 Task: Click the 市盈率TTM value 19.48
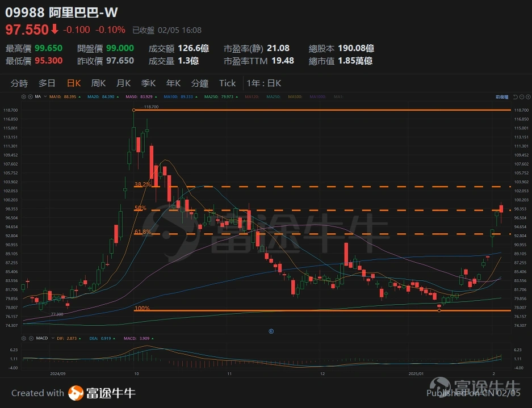283,61
